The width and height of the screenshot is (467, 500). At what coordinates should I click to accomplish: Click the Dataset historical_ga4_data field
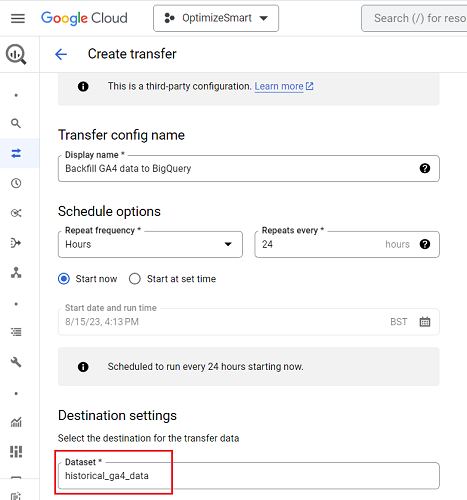click(249, 476)
